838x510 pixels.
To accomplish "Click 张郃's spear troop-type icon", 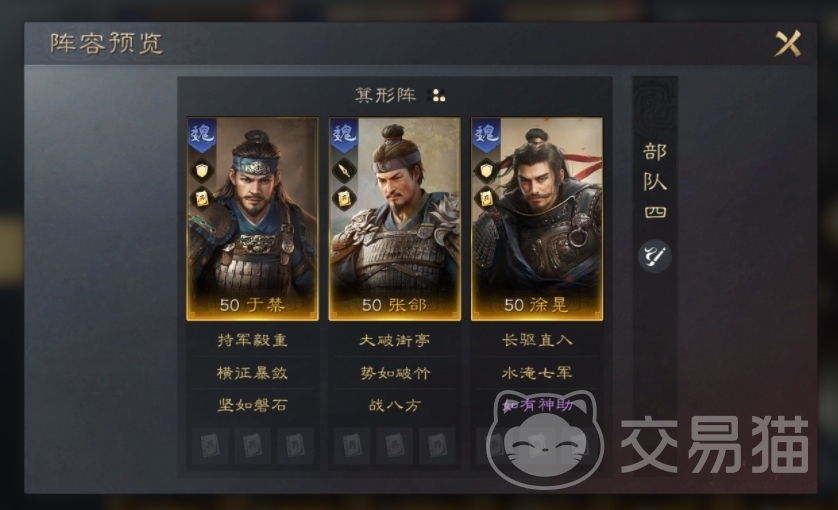I will [344, 171].
